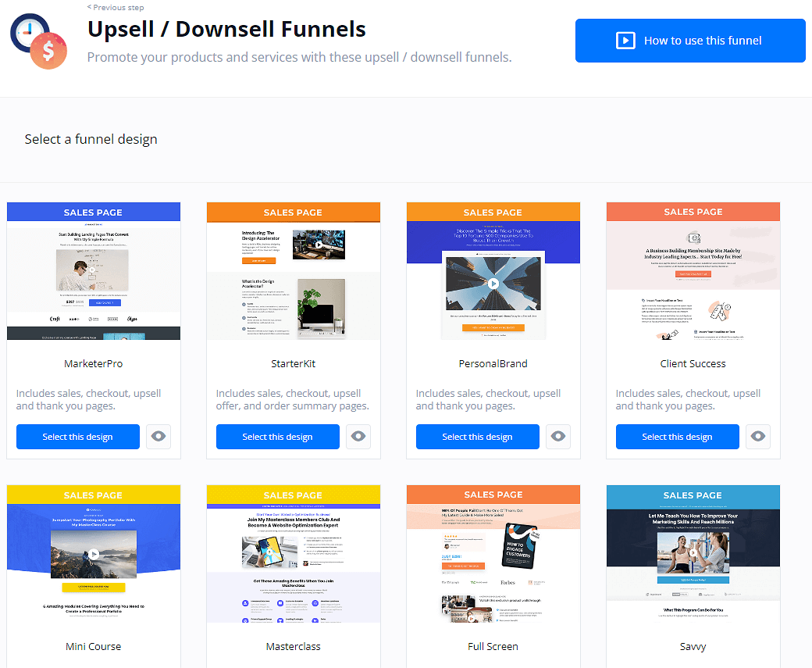Play the video in PersonalBrand thumbnail
The height and width of the screenshot is (668, 812).
[493, 284]
